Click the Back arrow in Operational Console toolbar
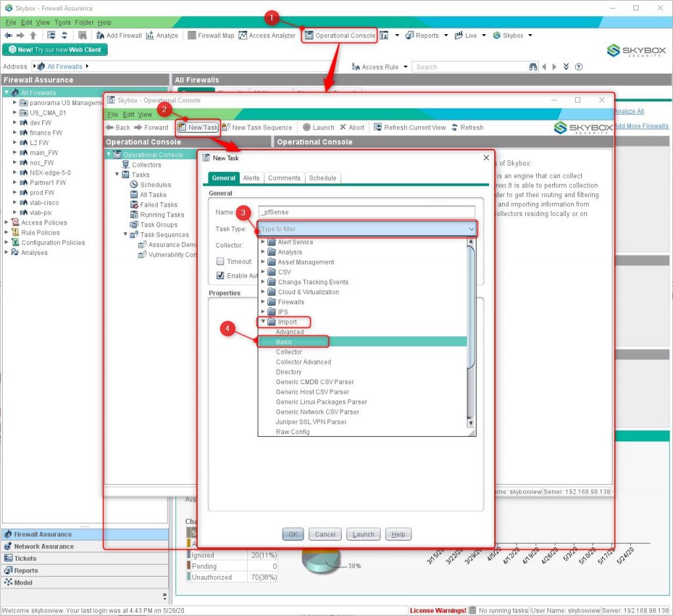The height and width of the screenshot is (616, 673). 110,127
